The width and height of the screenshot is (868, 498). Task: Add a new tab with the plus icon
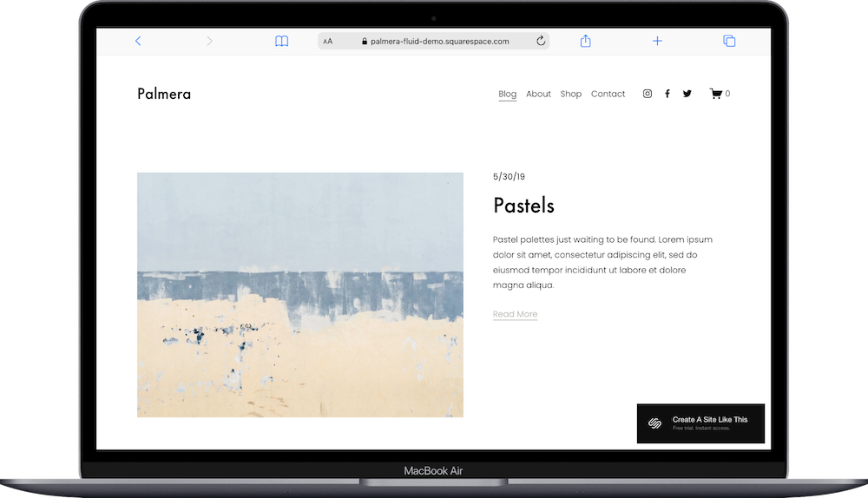coord(657,41)
